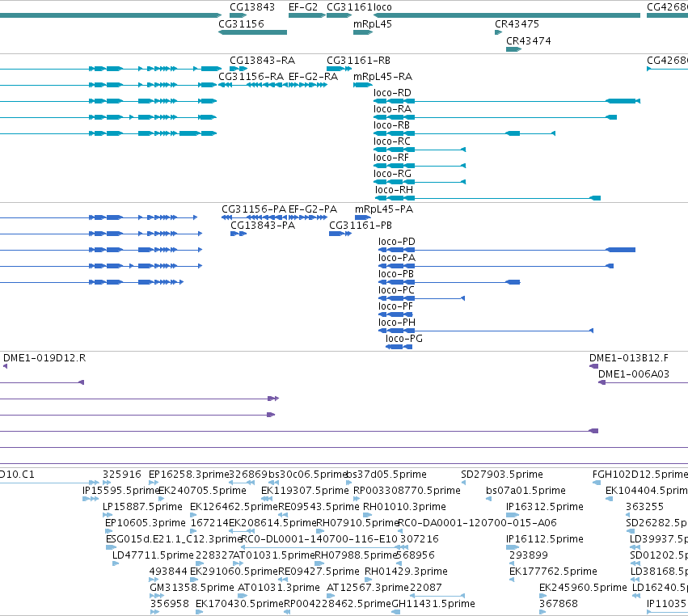Select the loco-PA protein label
Screen dimensions: 688x616
point(397,258)
